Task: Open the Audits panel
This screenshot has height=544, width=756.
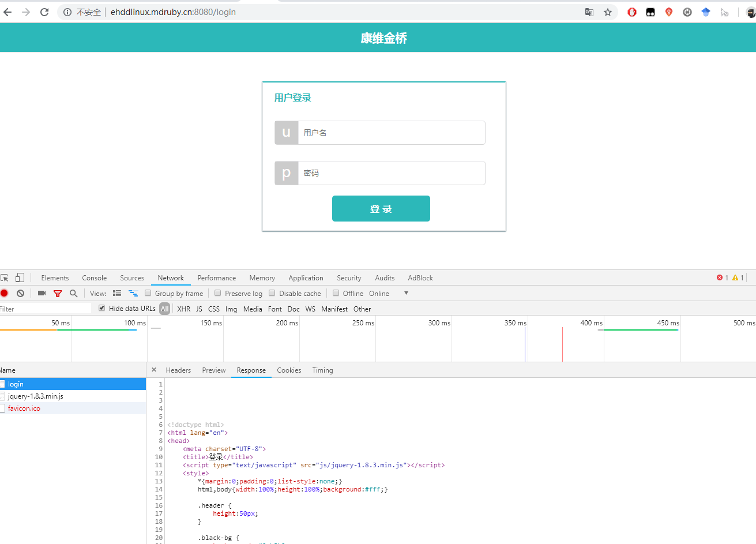Action: pos(385,277)
